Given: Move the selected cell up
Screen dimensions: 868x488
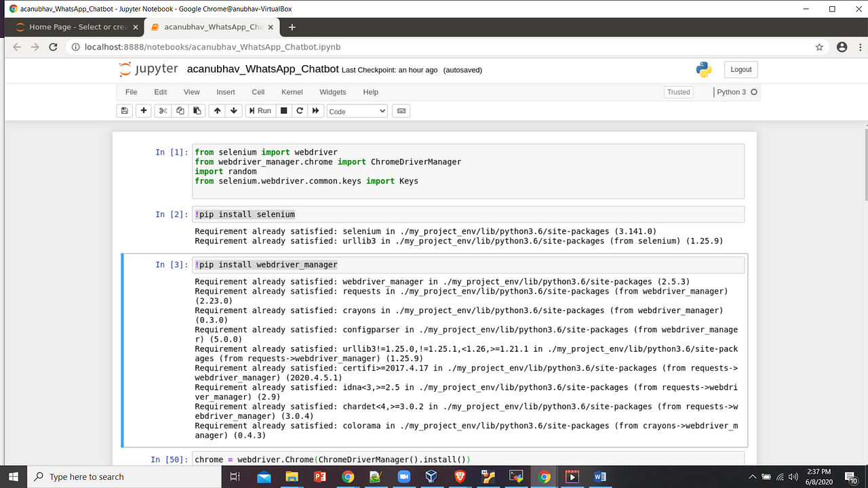Looking at the screenshot, I should (217, 110).
